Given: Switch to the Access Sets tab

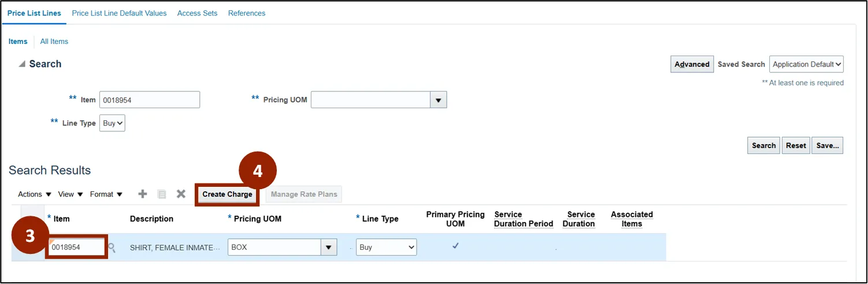Looking at the screenshot, I should 197,13.
